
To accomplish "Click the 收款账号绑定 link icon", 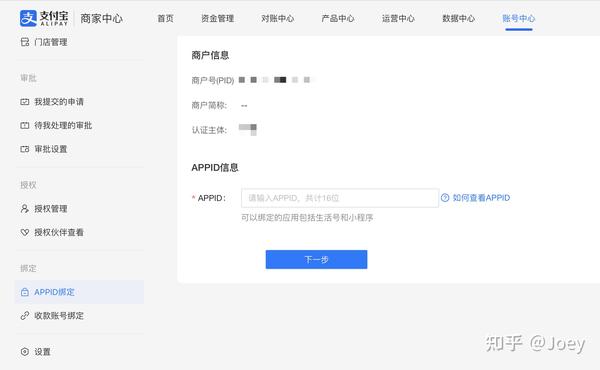I will pos(25,316).
